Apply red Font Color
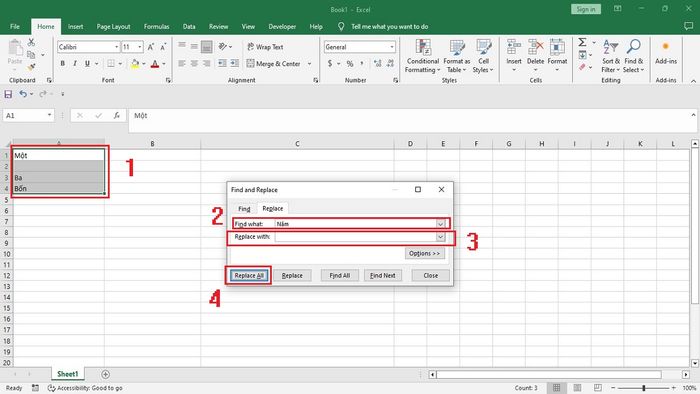Viewport: 700px width, 394px height. (x=155, y=64)
